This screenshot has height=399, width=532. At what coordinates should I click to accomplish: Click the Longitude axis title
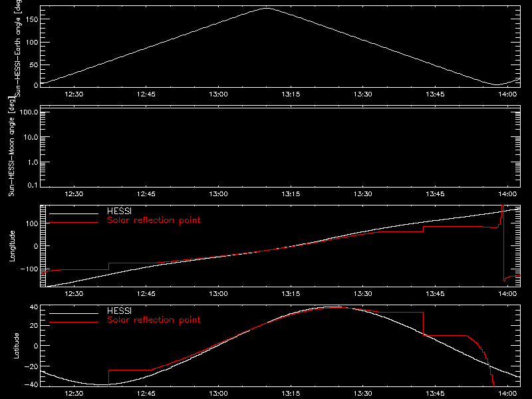point(12,246)
